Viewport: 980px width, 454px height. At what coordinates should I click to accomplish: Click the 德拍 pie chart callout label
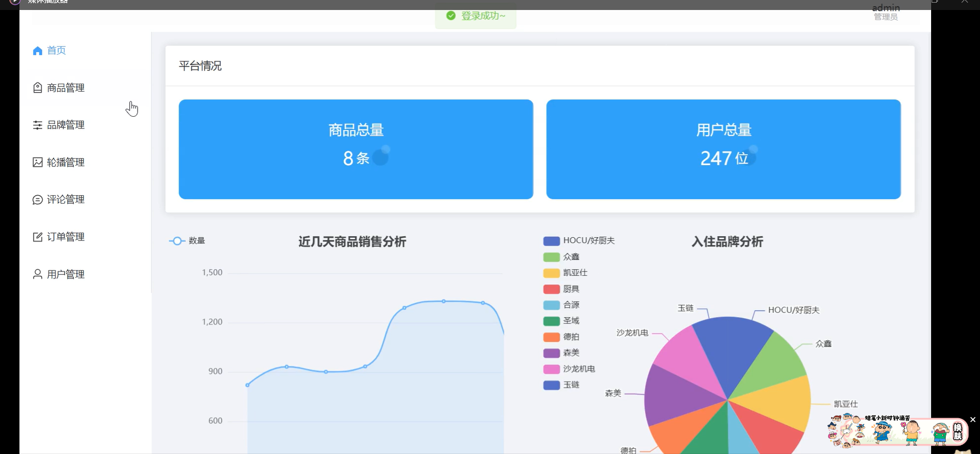(x=628, y=450)
